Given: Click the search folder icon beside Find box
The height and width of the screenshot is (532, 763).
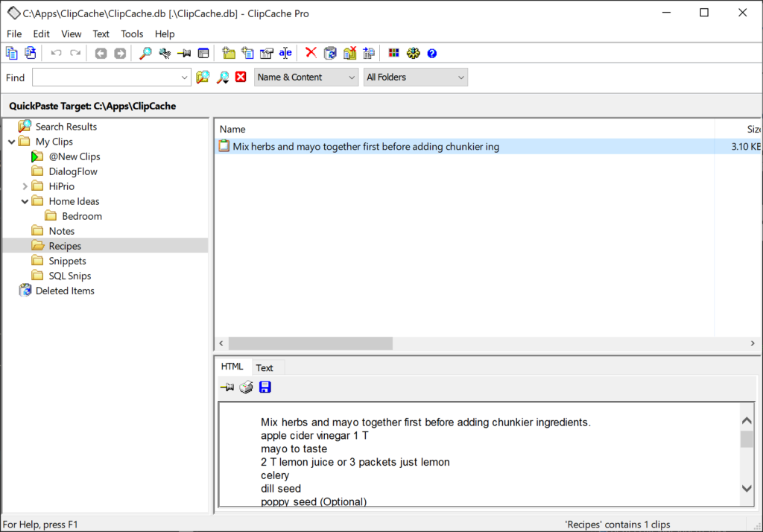Looking at the screenshot, I should [x=203, y=77].
